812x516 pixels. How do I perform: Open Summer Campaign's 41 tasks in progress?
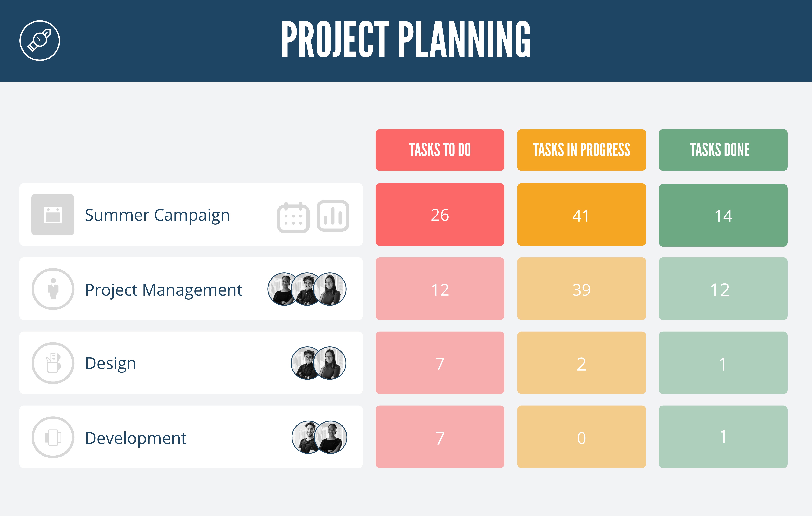pyautogui.click(x=581, y=215)
